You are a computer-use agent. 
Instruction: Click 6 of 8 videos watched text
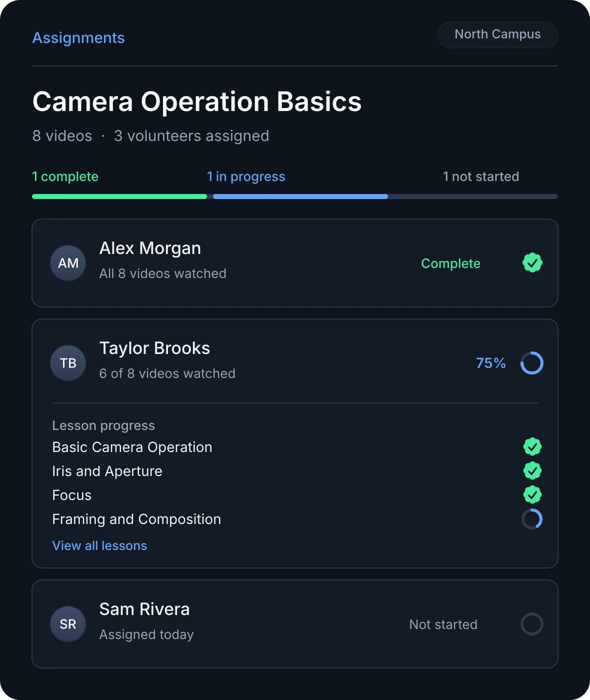[x=167, y=373]
